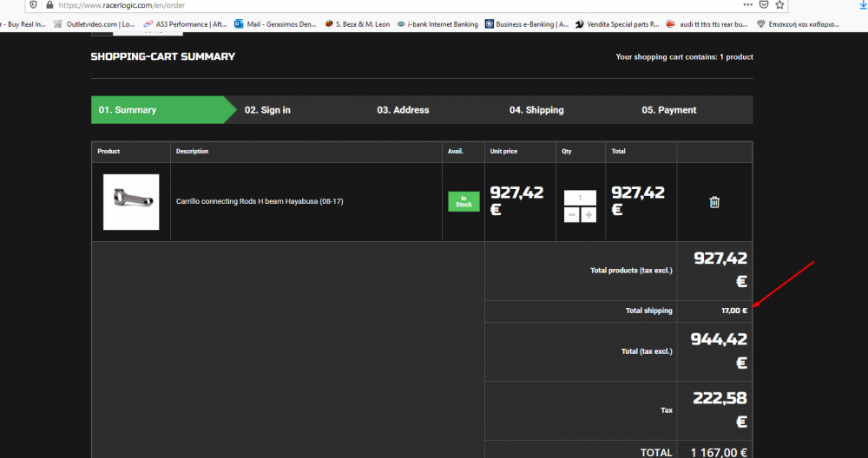Go to the 05. Payment step

668,110
